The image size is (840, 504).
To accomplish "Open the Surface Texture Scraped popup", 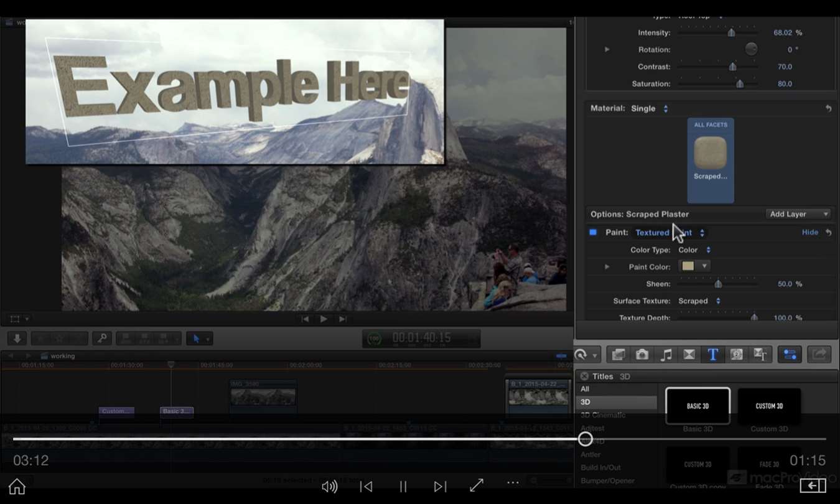I will tap(699, 301).
